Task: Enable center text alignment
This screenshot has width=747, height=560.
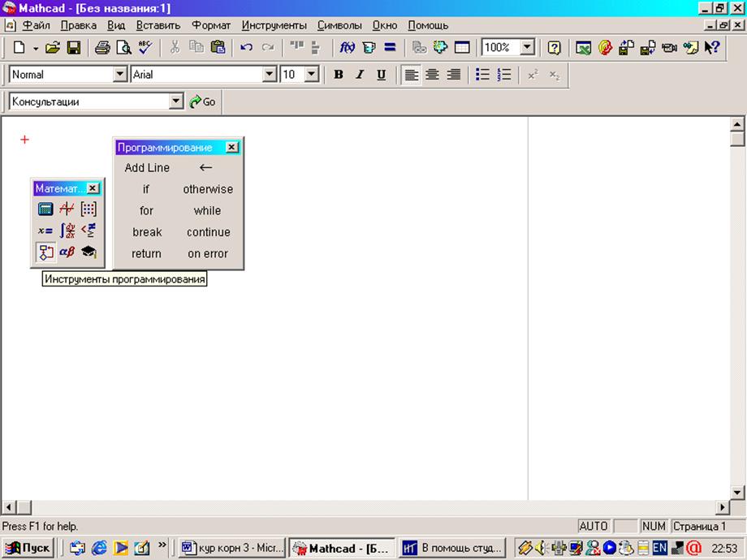Action: 433,75
